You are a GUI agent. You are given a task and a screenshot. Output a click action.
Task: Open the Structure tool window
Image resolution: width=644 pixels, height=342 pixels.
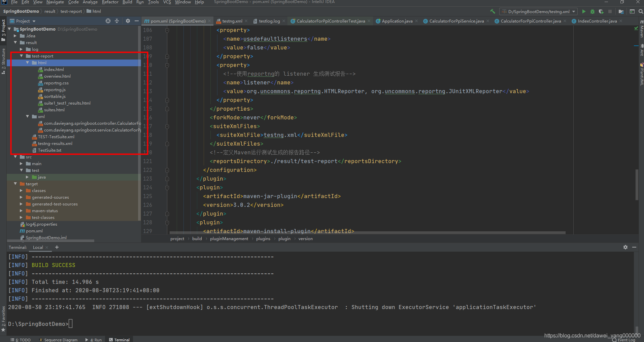[x=3, y=61]
